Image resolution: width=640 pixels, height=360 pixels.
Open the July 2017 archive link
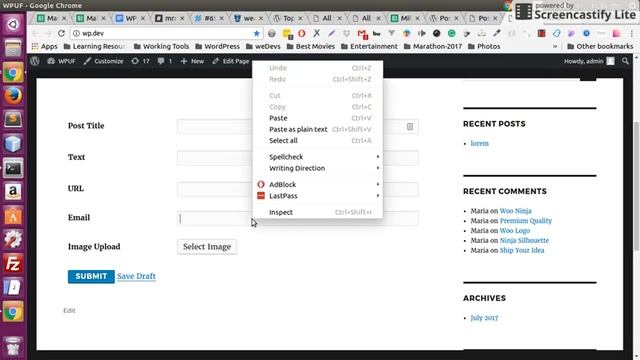pos(484,318)
